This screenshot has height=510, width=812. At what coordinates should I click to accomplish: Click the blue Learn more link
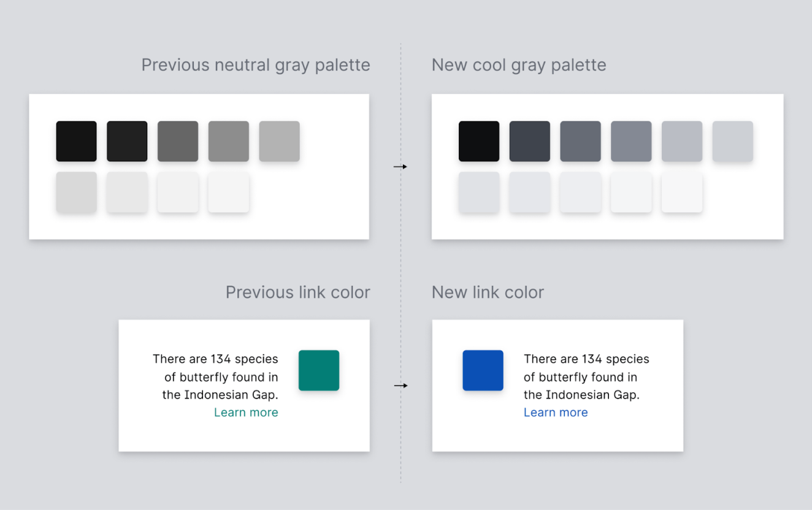pos(556,413)
